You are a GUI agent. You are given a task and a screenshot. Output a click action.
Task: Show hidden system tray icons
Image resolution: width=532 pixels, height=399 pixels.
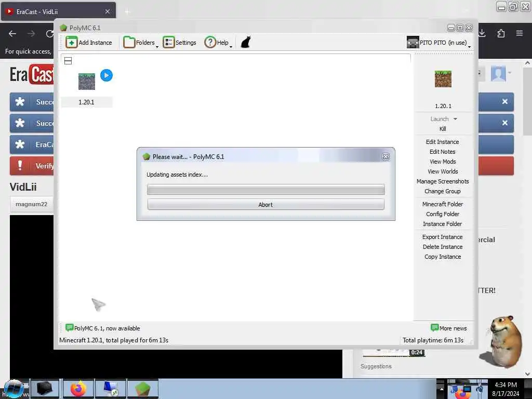point(442,389)
